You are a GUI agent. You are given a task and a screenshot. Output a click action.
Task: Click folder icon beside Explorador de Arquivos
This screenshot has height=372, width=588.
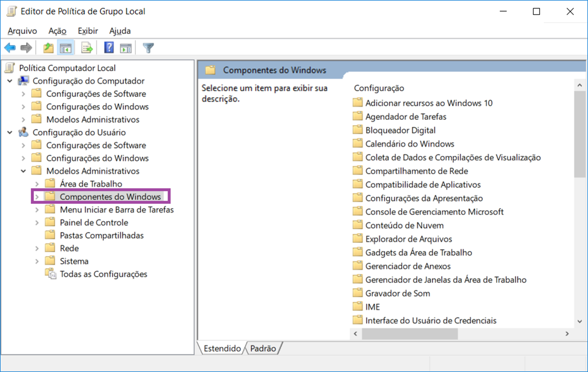tap(358, 238)
